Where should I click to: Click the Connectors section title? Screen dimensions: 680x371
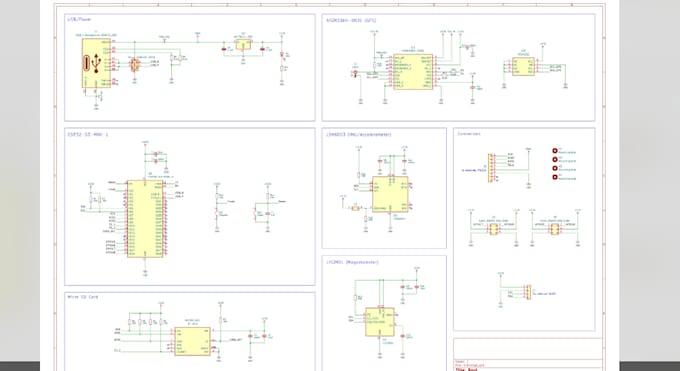469,134
